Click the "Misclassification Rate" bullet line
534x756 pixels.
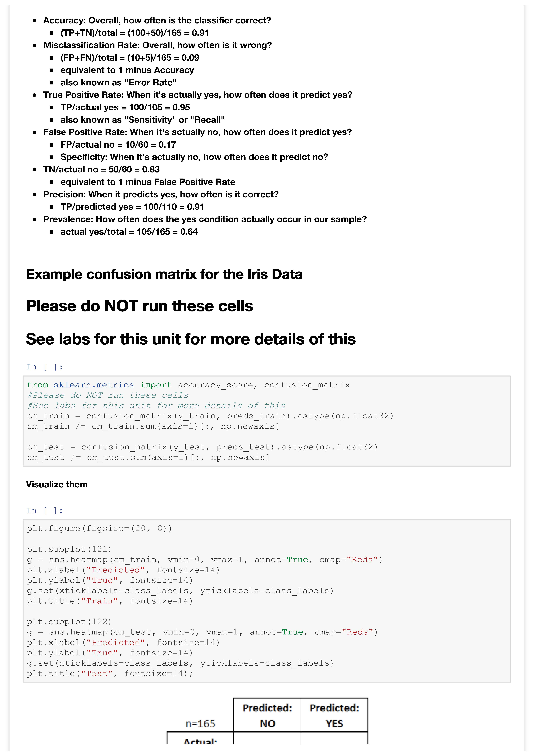[x=158, y=45]
